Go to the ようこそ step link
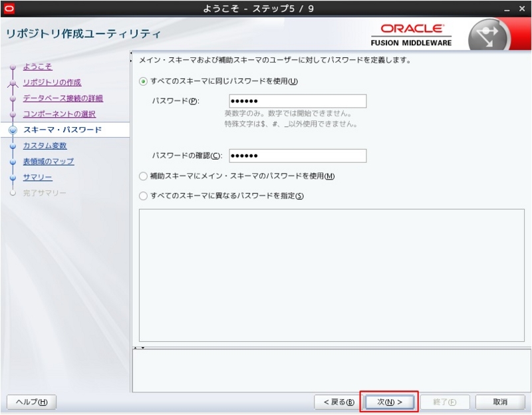The image size is (532, 415). pos(38,67)
